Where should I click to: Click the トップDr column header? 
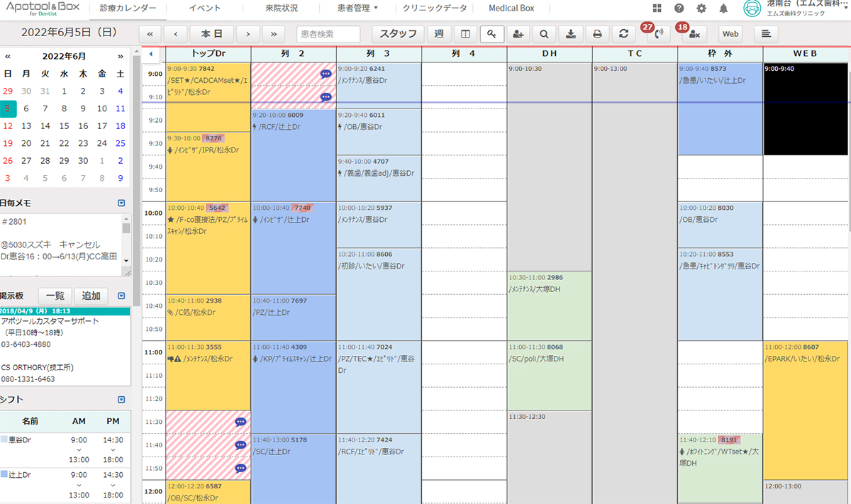point(208,54)
